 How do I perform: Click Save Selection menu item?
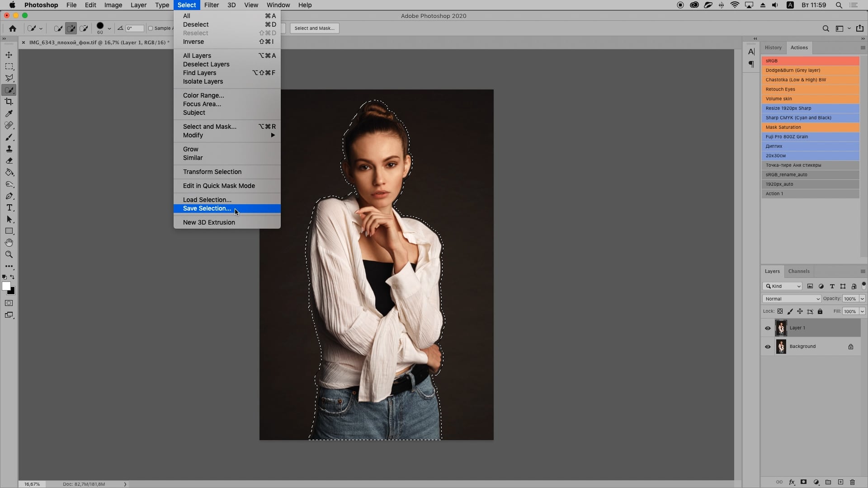point(207,208)
